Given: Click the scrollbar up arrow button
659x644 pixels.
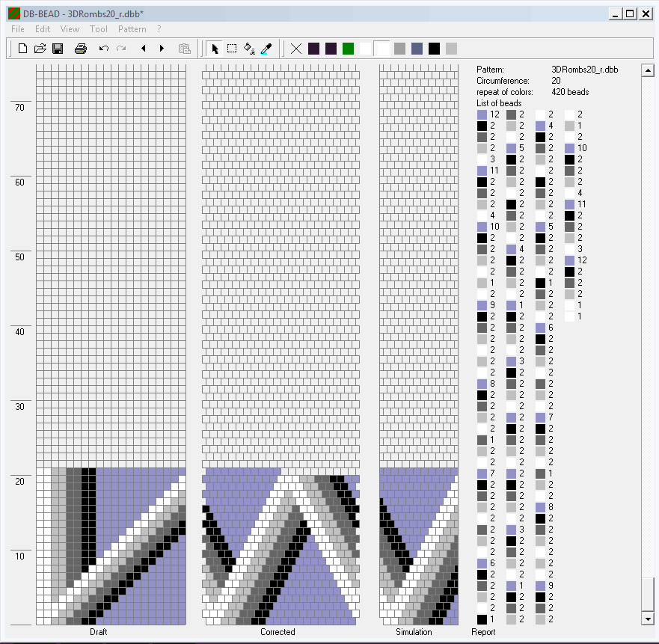Looking at the screenshot, I should [648, 70].
